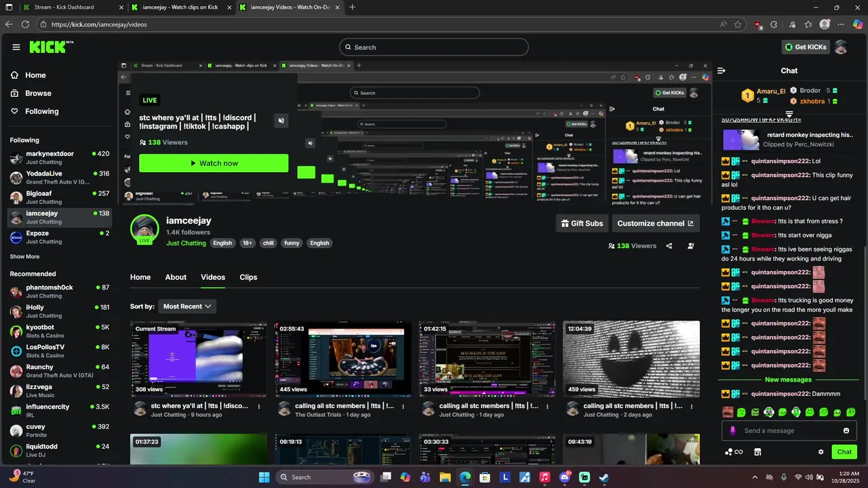The image size is (868, 488).
Task: Open the read aloud icon in address bar
Action: [723, 24]
